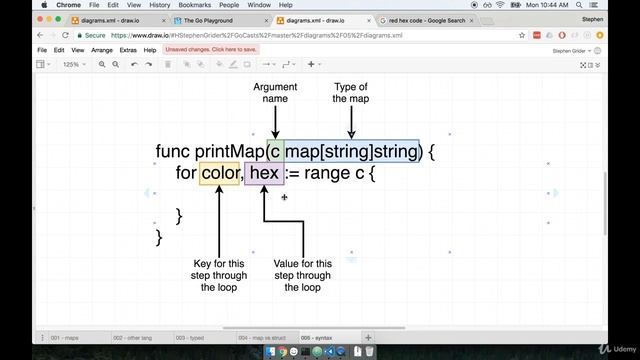Open the insert plus dropdown
The width and height of the screenshot is (640, 360).
[314, 64]
